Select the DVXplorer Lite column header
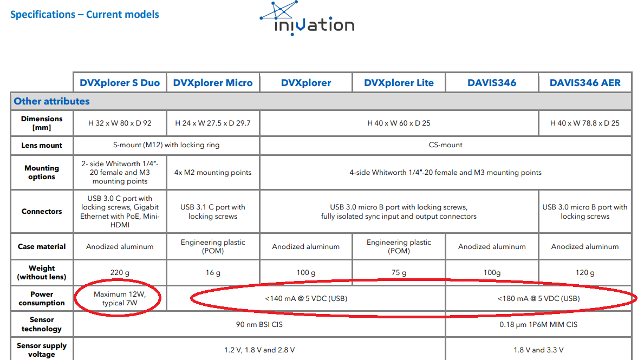Image resolution: width=644 pixels, height=360 pixels. 399,82
